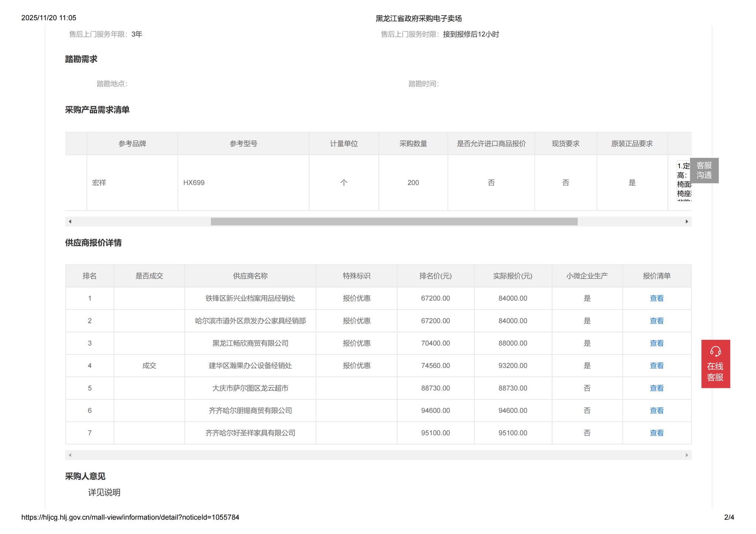Open 查看 link for 哈尔滨市道外区鼎发办公家具经销部
756x534 pixels.
coord(656,321)
